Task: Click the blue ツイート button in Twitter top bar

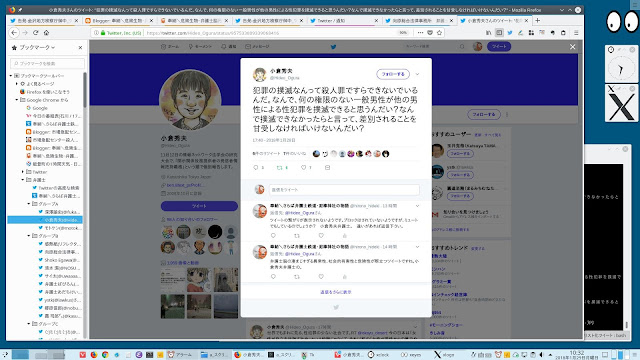Action: pyautogui.click(x=499, y=47)
